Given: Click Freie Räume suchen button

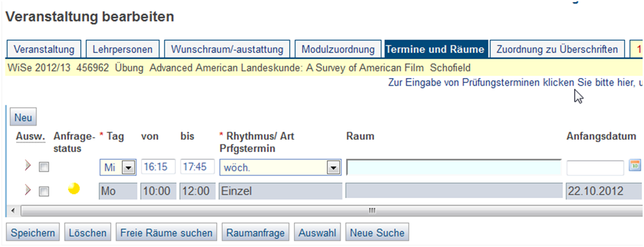Looking at the screenshot, I should pos(166,233).
